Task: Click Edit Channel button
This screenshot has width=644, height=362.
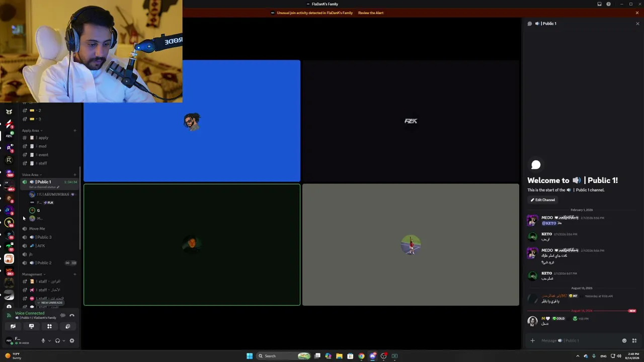Action: (542, 200)
